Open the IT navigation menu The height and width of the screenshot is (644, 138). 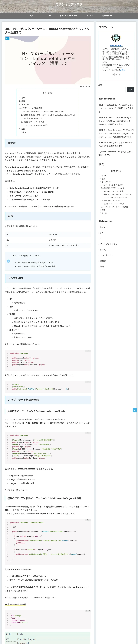(x=50, y=16)
